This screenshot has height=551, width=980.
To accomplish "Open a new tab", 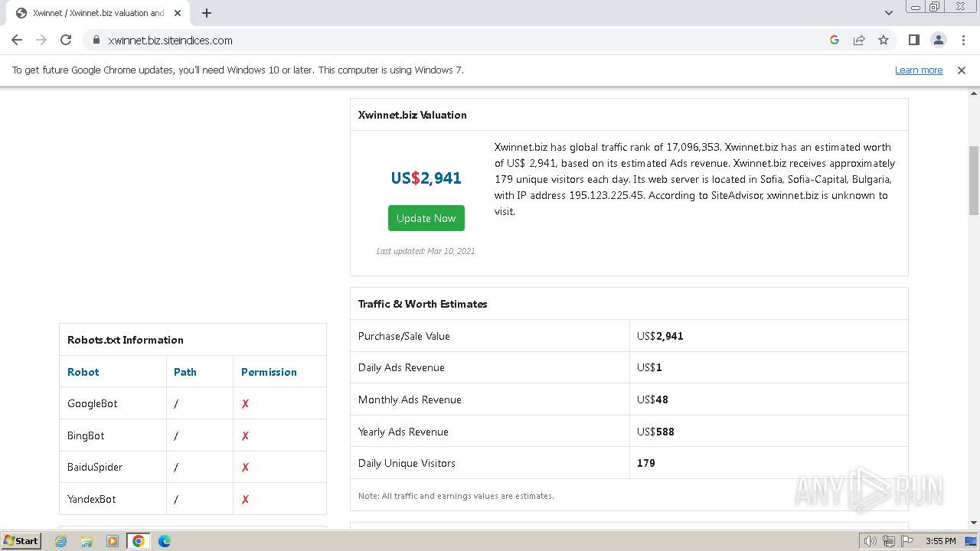I will [207, 13].
